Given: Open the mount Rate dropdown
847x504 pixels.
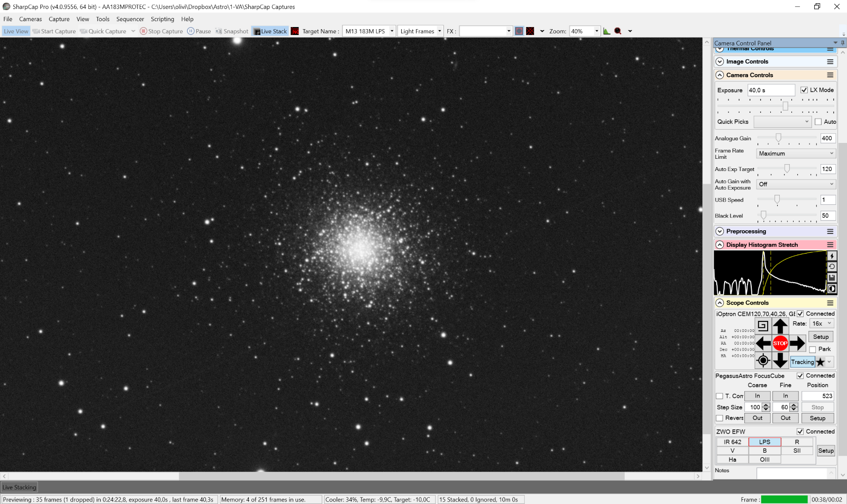Looking at the screenshot, I should [x=822, y=323].
